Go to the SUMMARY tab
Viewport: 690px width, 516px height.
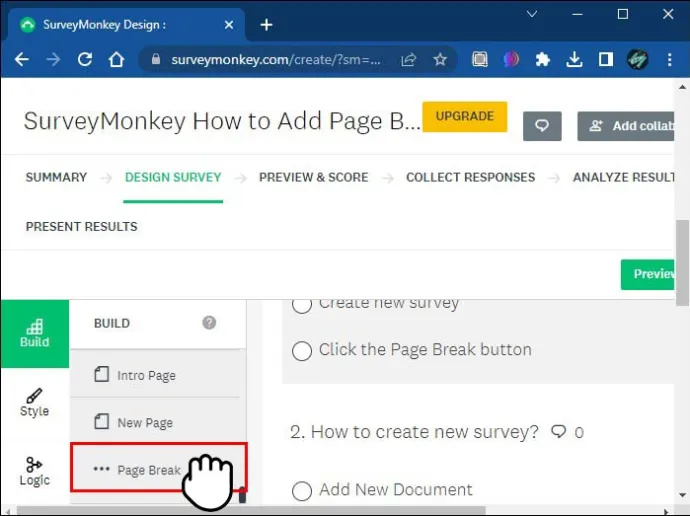(56, 177)
